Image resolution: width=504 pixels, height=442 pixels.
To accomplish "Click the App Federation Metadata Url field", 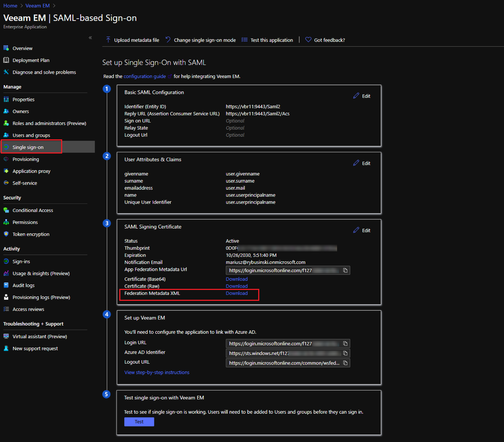I will (x=288, y=270).
